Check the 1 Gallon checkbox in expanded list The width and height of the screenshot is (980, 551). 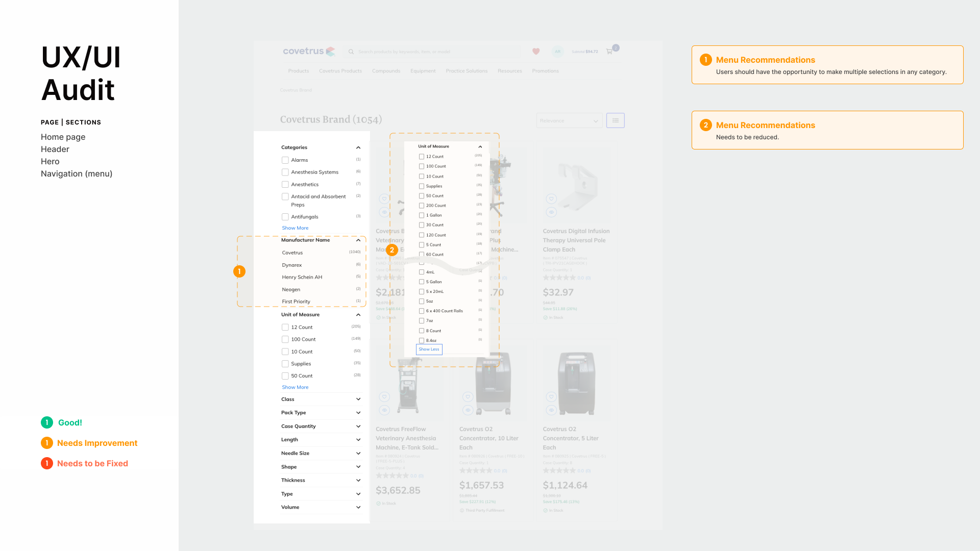[x=422, y=215]
